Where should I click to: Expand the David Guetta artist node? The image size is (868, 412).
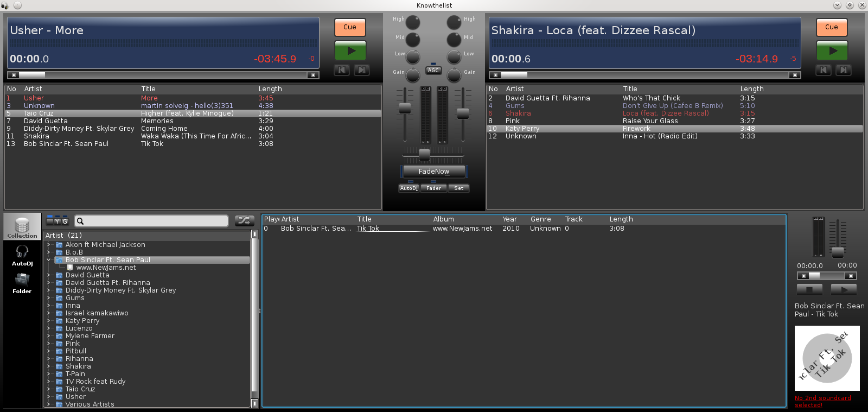point(48,275)
